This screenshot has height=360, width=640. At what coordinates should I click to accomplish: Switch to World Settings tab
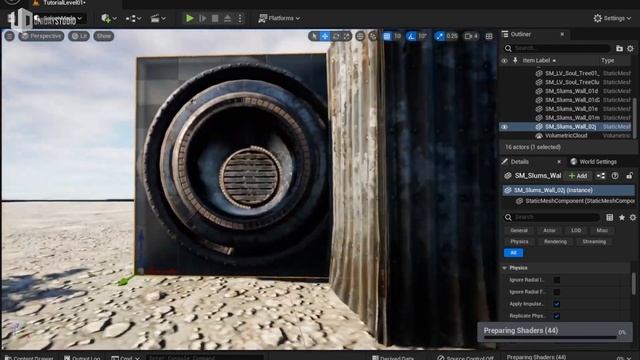coord(594,162)
